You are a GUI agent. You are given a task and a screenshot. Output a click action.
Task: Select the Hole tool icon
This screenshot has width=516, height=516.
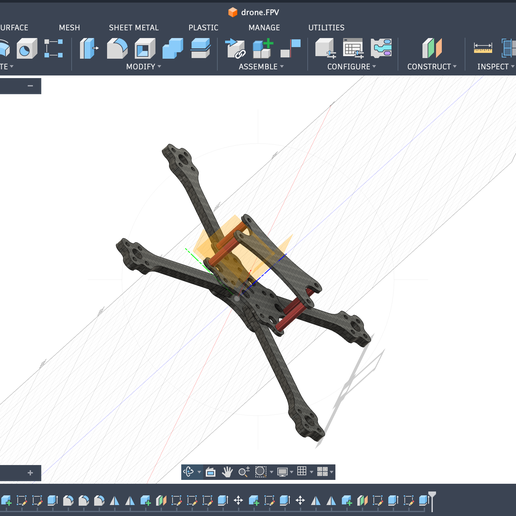pos(27,49)
